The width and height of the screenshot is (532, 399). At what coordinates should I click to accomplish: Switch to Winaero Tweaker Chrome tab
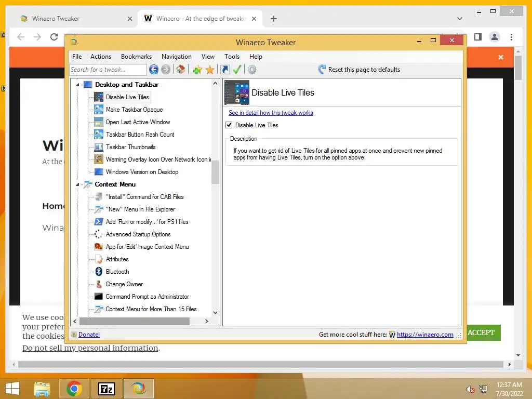tap(75, 19)
